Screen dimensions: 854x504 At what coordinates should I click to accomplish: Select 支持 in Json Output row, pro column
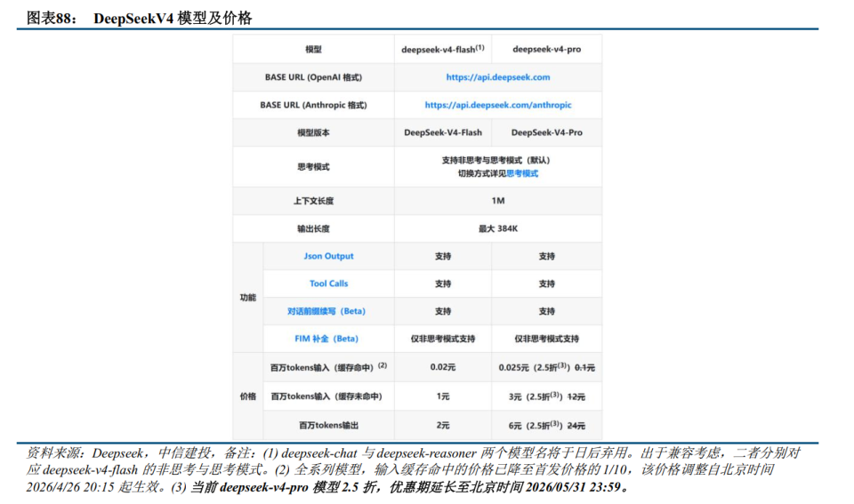547,256
